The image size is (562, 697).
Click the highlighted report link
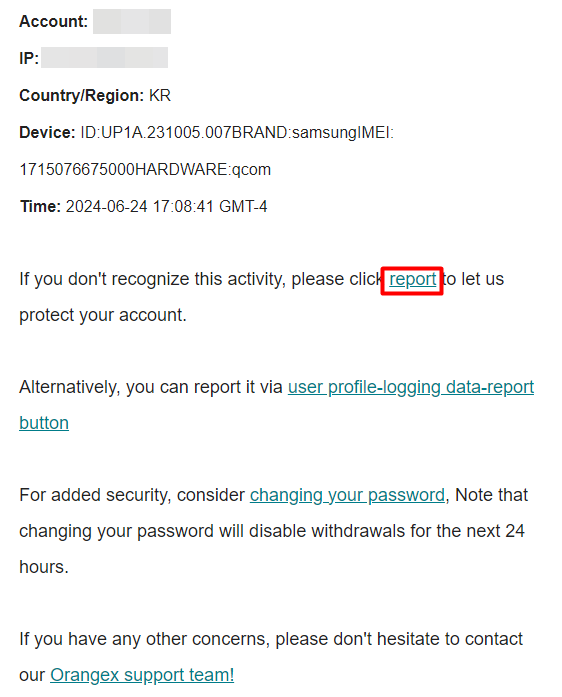pos(413,280)
